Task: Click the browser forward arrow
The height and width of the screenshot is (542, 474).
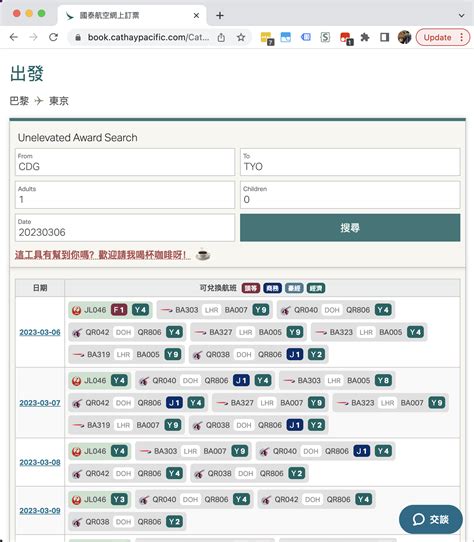Action: coord(33,37)
